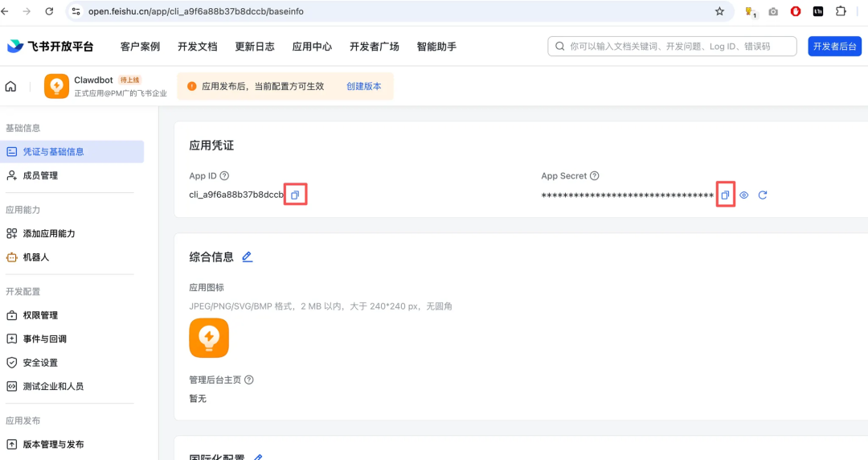Show help tooltip next to App Secret
This screenshot has width=868, height=460.
[x=594, y=176]
